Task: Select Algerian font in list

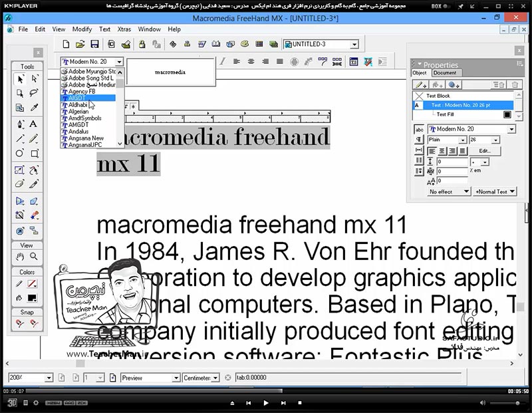Action: 88,111
